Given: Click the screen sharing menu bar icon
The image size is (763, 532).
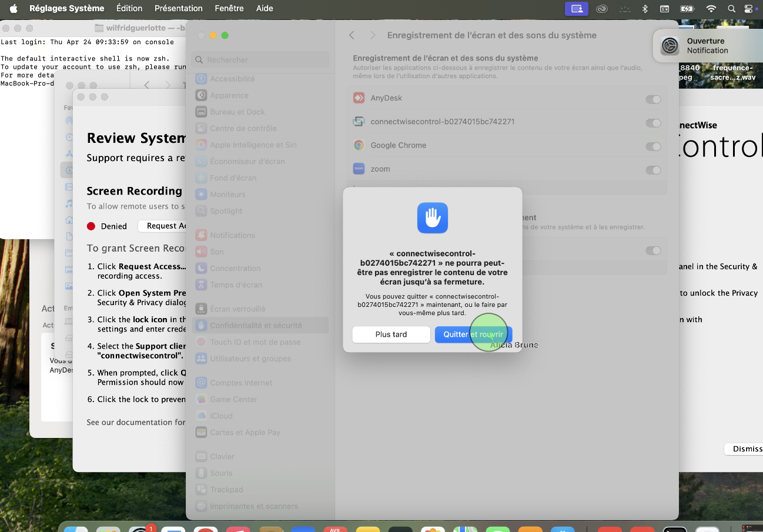Looking at the screenshot, I should pos(576,9).
